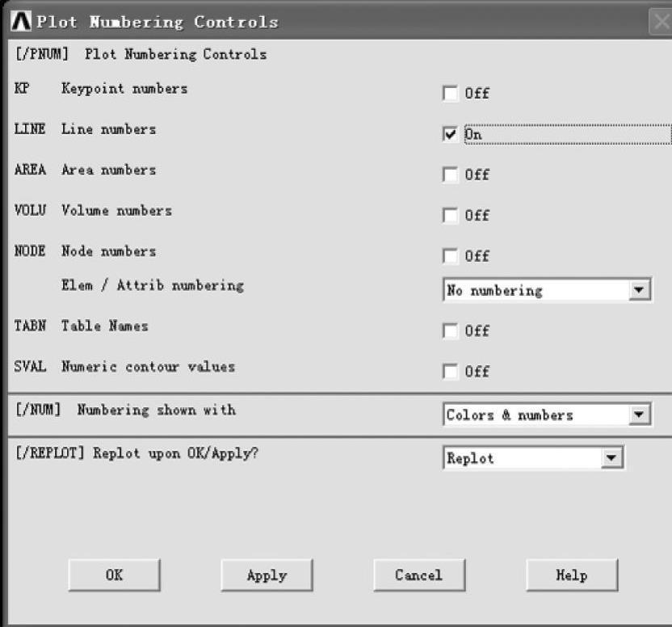Open the Elem / Attrib numbering dropdown
This screenshot has width=672, height=627.
[640, 290]
